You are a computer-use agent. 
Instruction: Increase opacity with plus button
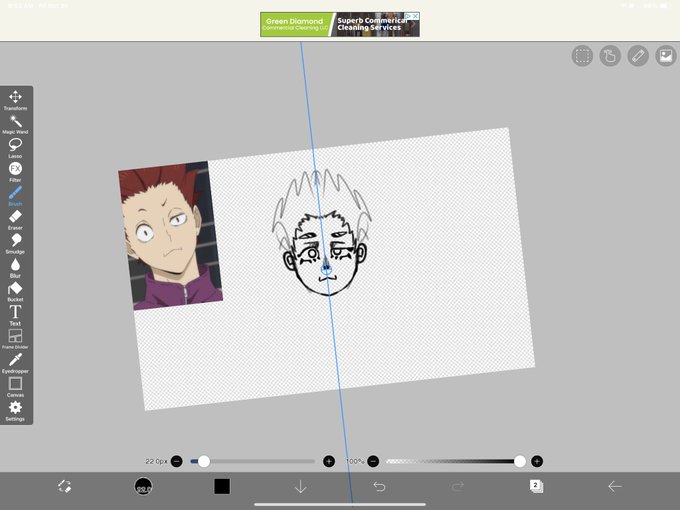(537, 461)
